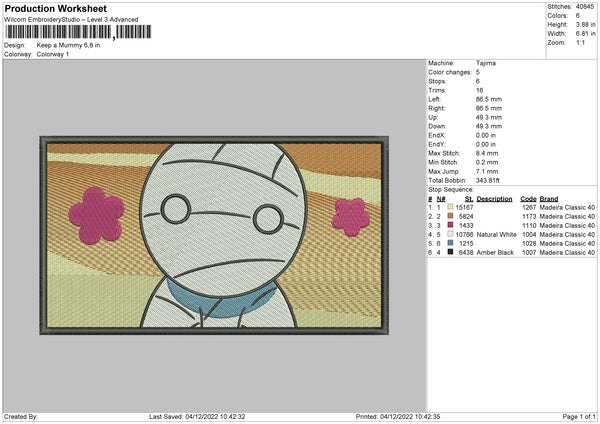Click 'Printed: 04/12/2022 10:42:35' text
600x424 pixels.
pyautogui.click(x=398, y=417)
